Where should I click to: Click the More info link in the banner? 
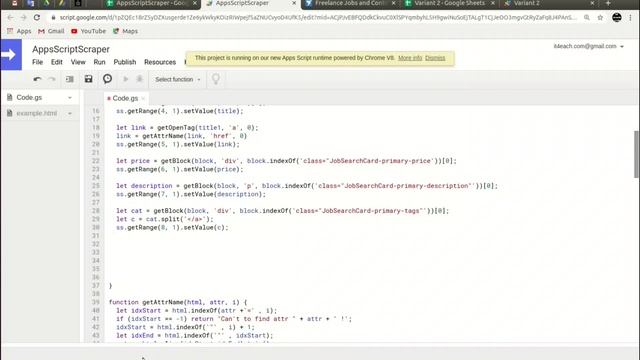pyautogui.click(x=410, y=58)
